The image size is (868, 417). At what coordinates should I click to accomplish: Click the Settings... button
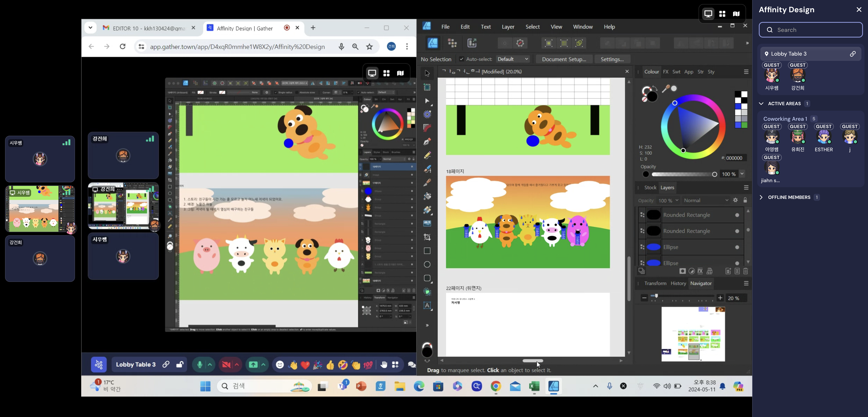tap(612, 59)
